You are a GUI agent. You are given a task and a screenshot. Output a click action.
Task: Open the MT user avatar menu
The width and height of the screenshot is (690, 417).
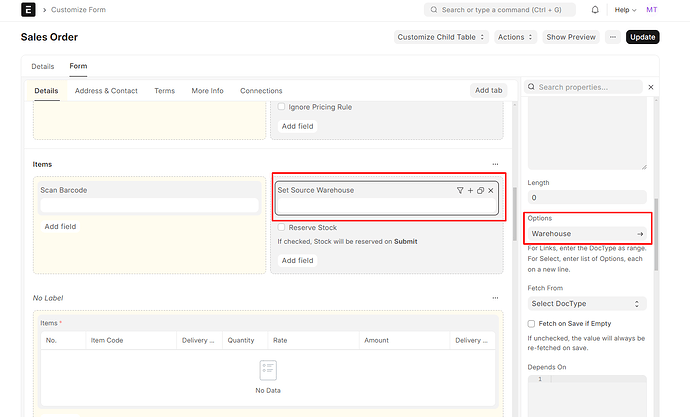[x=652, y=10]
